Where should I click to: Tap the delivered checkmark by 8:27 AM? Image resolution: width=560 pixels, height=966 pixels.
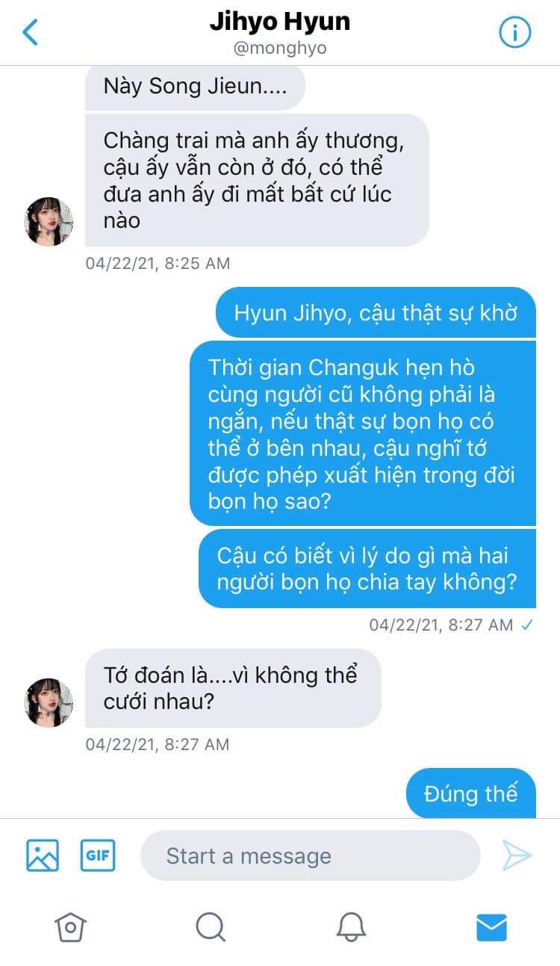[527, 625]
